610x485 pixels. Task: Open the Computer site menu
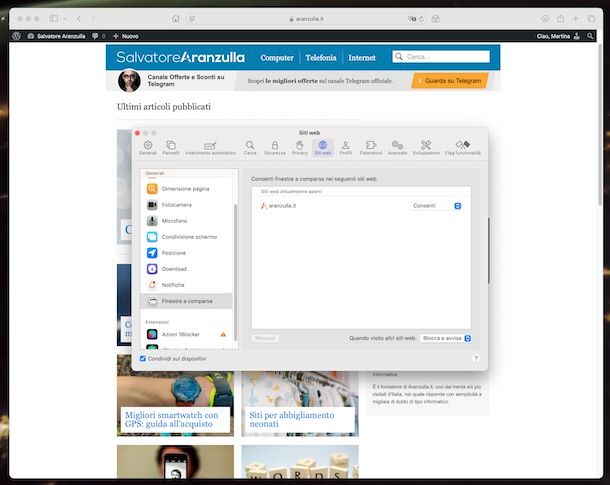coord(277,58)
